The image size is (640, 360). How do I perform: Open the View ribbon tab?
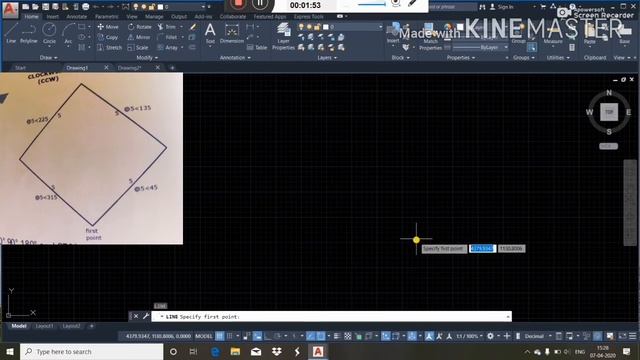click(x=131, y=17)
